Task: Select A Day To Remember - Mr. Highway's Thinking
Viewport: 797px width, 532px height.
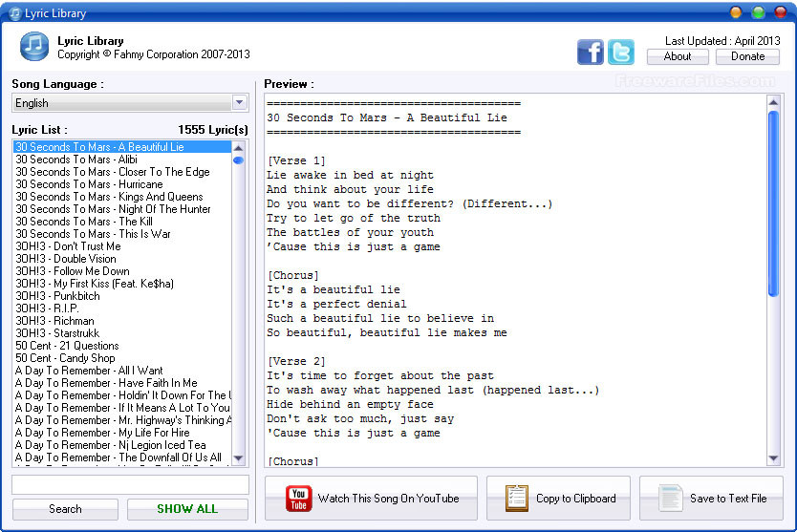Action: (x=122, y=420)
